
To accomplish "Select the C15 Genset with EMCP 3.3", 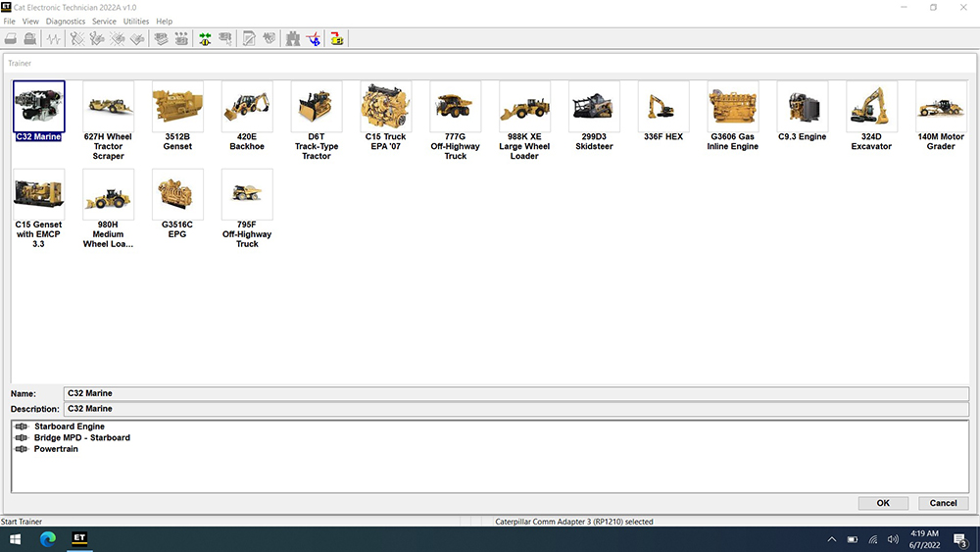I will pos(39,209).
